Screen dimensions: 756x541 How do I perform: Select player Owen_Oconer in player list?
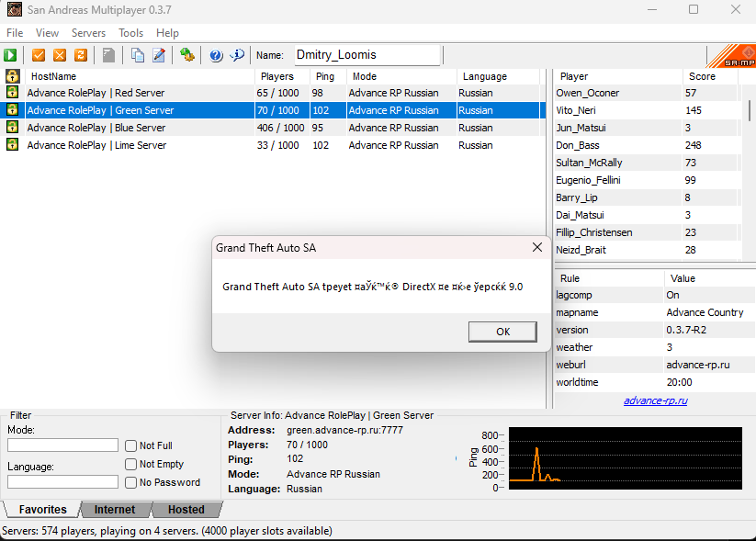(646, 93)
